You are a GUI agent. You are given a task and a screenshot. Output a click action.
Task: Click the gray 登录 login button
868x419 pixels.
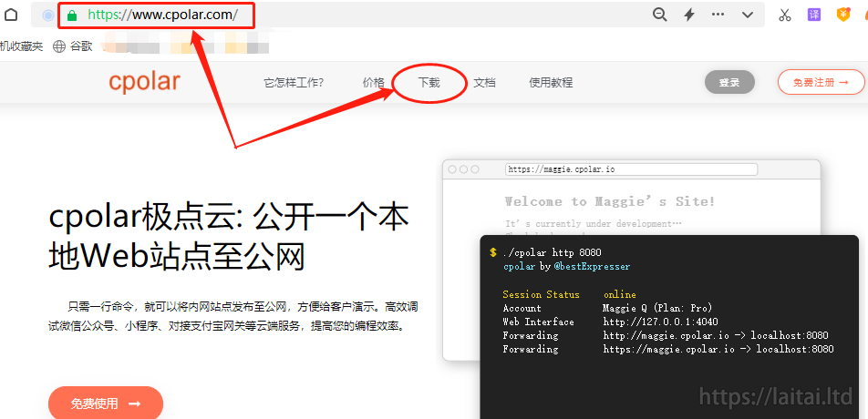729,82
